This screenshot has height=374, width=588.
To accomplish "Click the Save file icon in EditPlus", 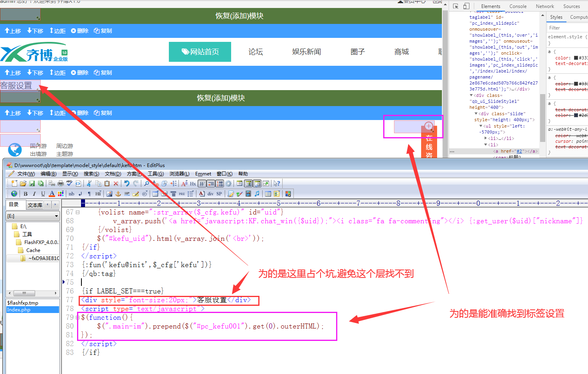I will pos(32,183).
